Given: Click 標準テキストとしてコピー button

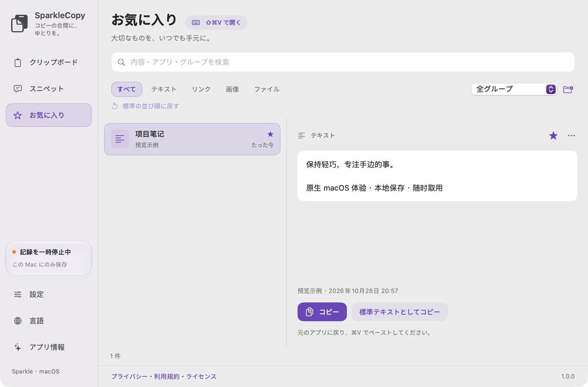Looking at the screenshot, I should pyautogui.click(x=399, y=312).
